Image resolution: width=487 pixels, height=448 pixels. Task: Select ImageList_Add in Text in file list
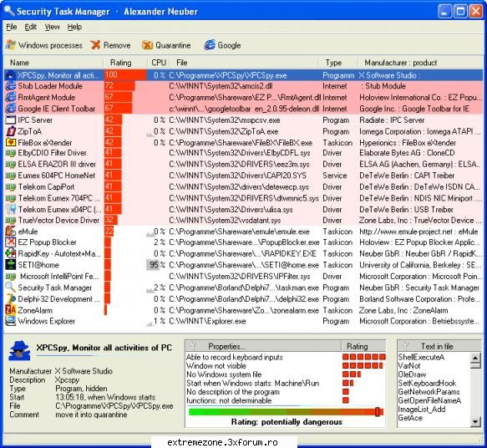click(422, 410)
